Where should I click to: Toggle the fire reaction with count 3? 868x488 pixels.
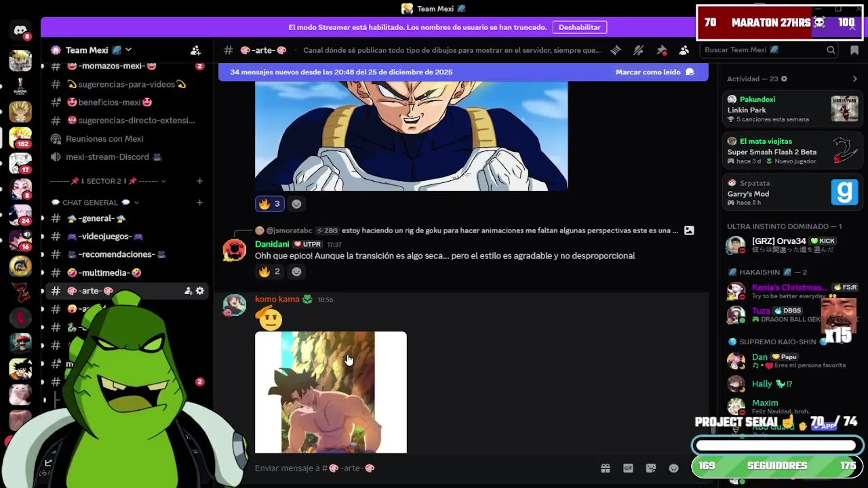click(x=270, y=204)
